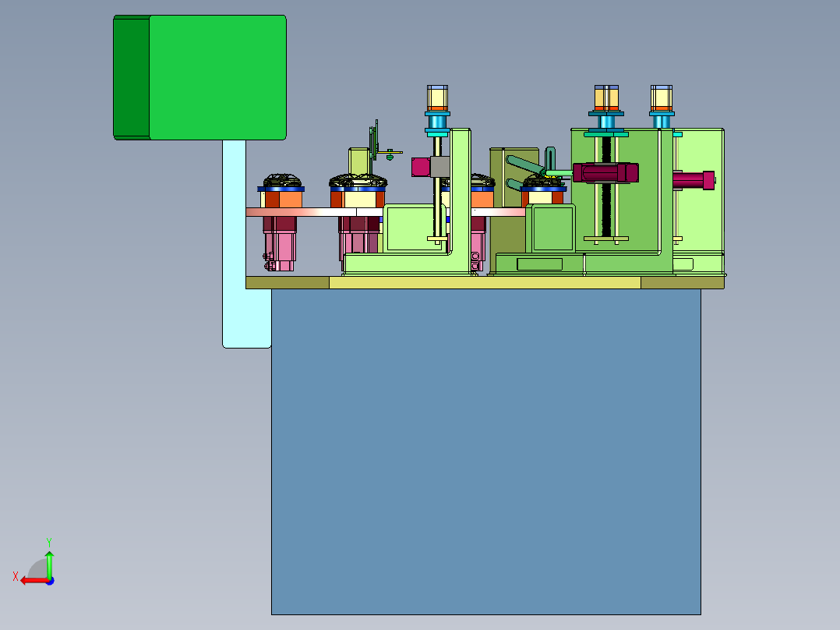This screenshot has width=840, height=630.
Task: Select the twin yellow cylinder above center frame
Action: coord(606,97)
